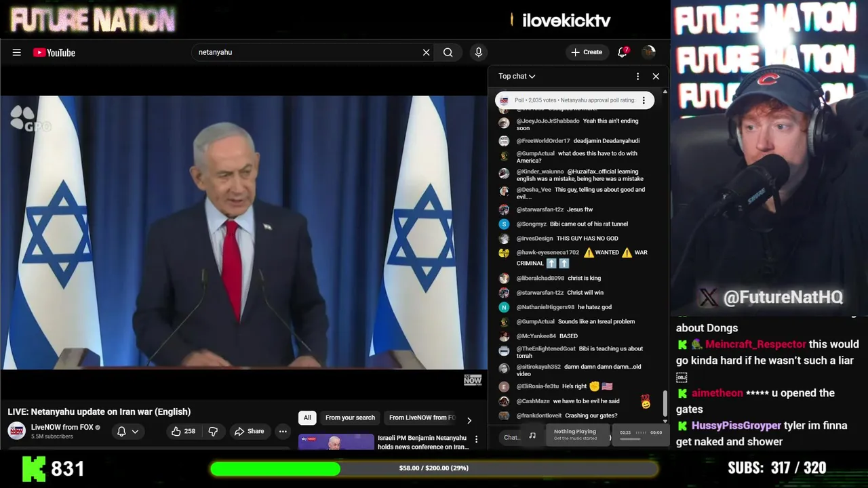Expand the Top chat mode dropdown
Screen dimensions: 868x488
coord(517,76)
